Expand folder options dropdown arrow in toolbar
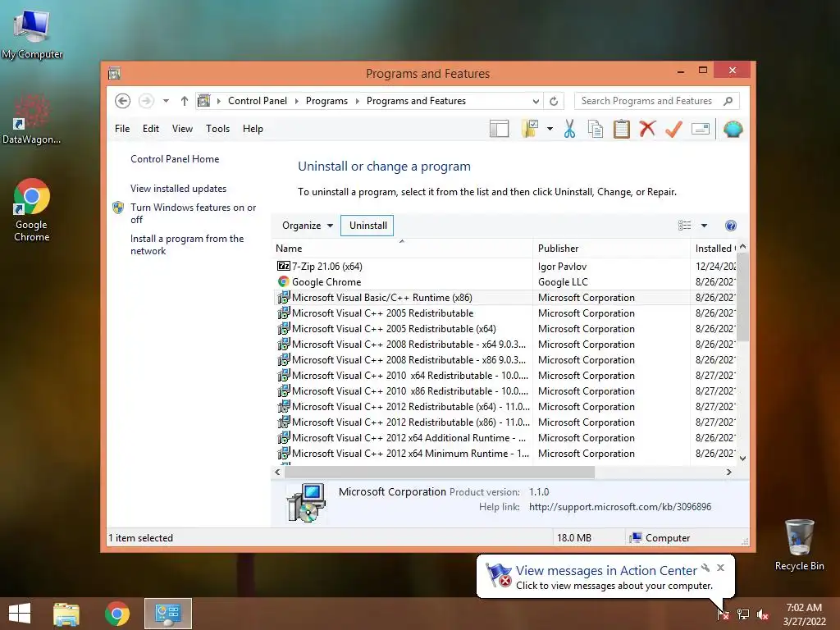Image resolution: width=840 pixels, height=630 pixels. [x=550, y=129]
